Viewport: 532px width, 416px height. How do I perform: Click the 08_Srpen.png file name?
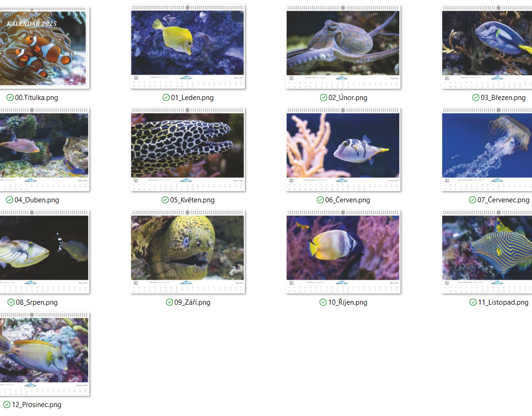tap(37, 302)
